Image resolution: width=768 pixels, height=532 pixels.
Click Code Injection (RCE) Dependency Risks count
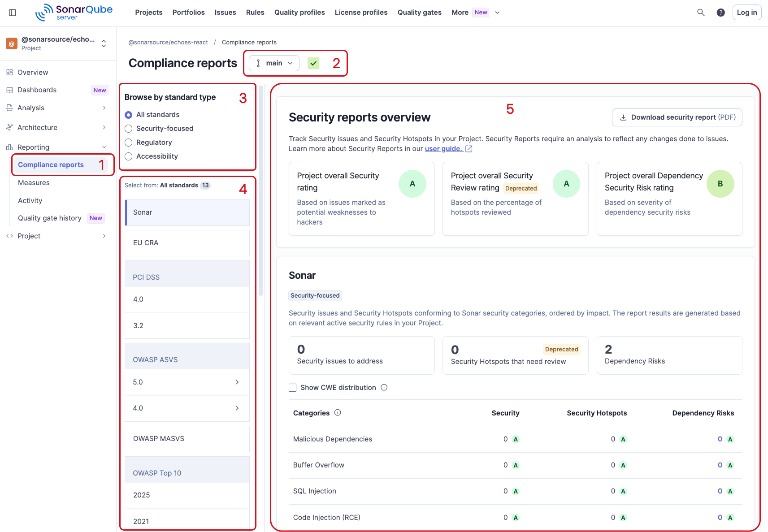(x=720, y=518)
